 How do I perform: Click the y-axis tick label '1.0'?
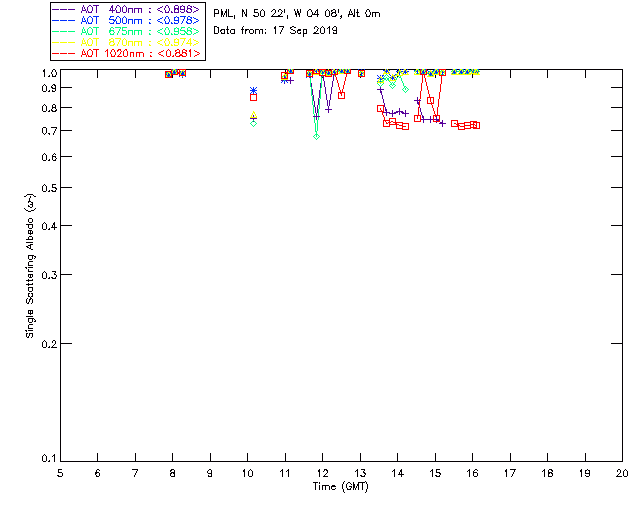49,73
